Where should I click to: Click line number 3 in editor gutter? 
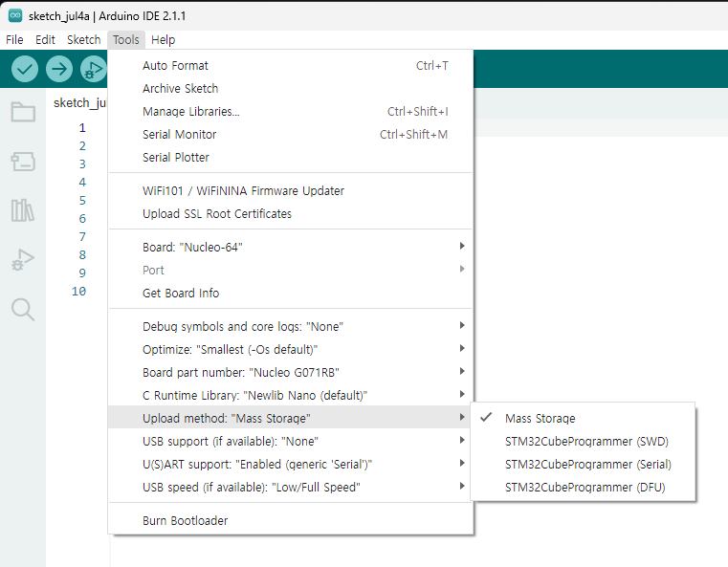(82, 164)
